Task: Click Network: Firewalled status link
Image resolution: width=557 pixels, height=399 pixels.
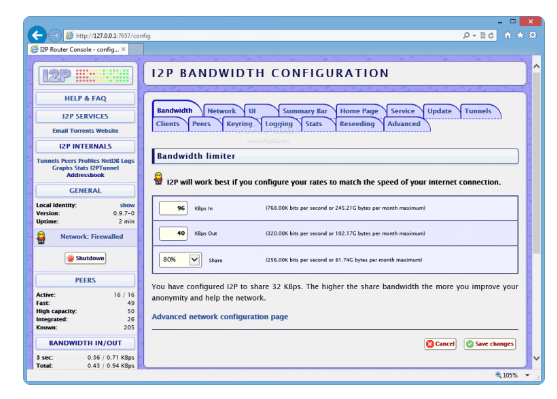Action: [x=92, y=237]
